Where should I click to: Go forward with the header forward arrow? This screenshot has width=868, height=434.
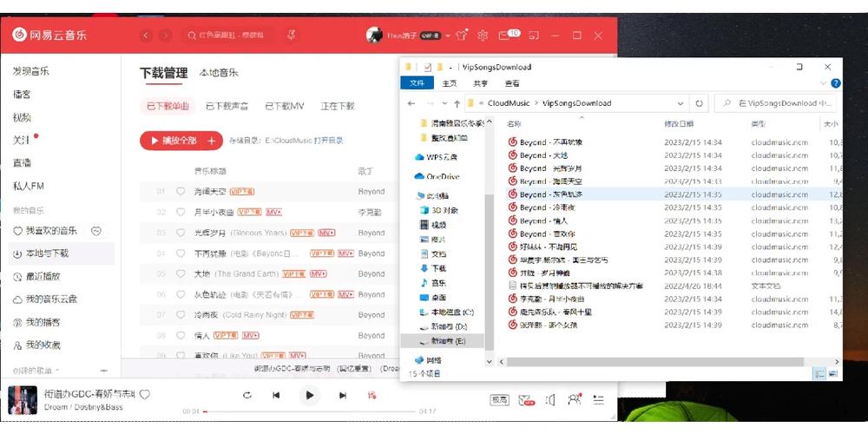coord(165,36)
